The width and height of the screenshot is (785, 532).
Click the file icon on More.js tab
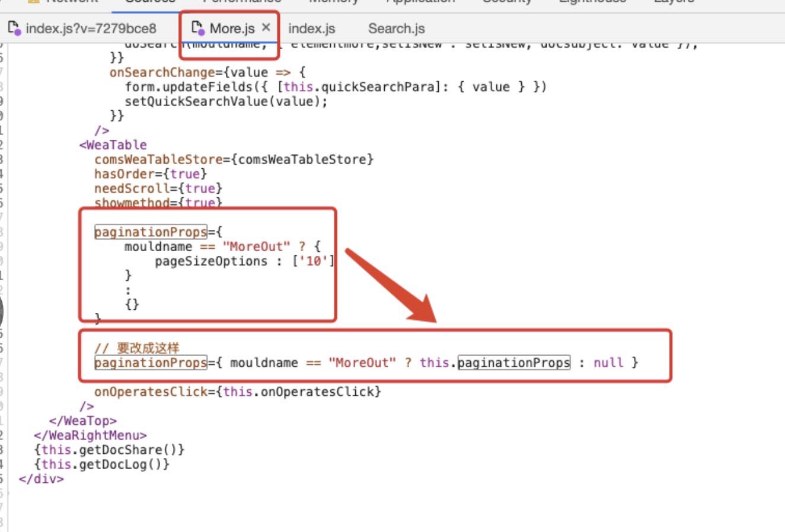[198, 28]
